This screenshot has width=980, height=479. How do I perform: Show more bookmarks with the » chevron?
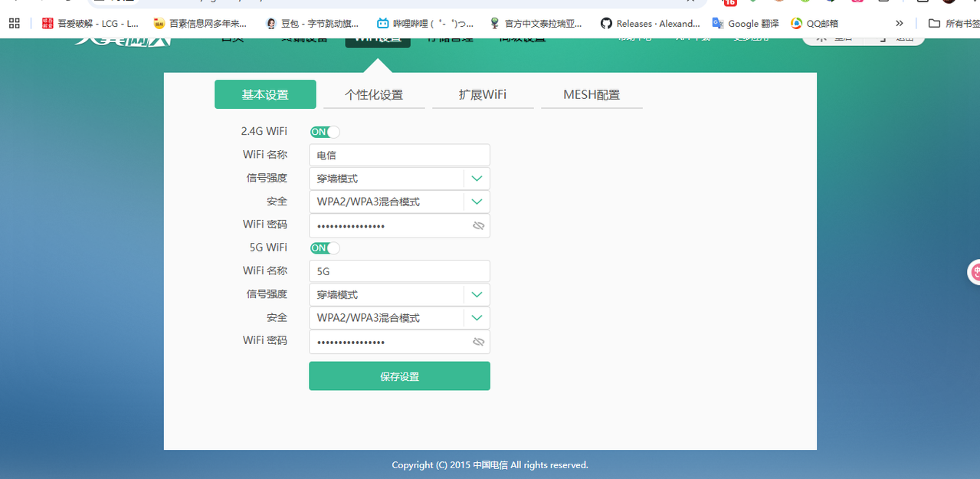[x=900, y=24]
